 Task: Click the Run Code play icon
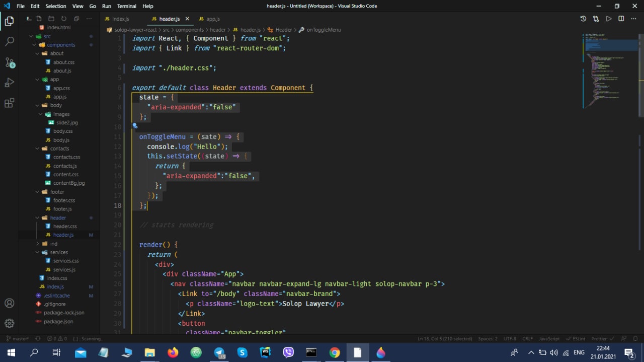coord(608,19)
